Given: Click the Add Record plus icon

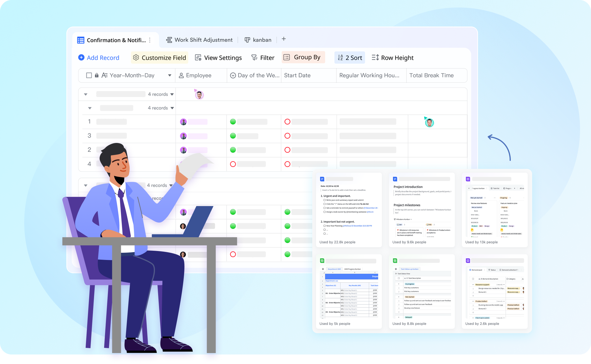Looking at the screenshot, I should (81, 58).
